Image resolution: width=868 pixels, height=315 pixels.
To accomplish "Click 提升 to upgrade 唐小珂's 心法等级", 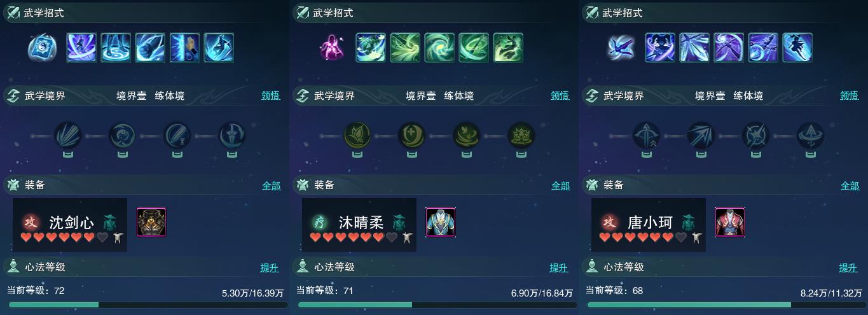I will click(848, 268).
